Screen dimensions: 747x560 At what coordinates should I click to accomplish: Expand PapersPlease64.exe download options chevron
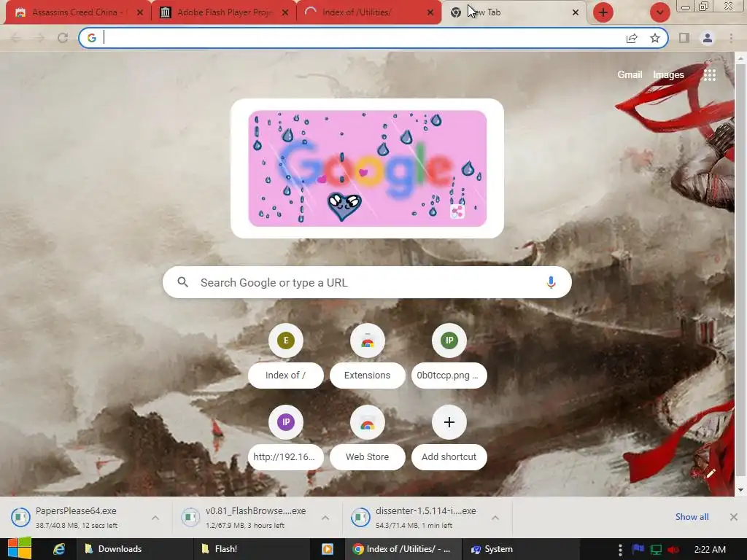coord(155,518)
